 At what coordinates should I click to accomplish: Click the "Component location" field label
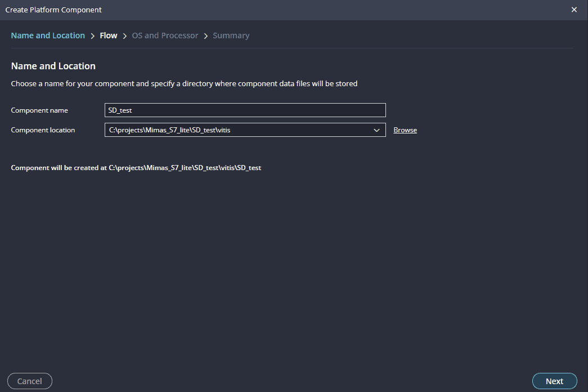[x=43, y=130]
